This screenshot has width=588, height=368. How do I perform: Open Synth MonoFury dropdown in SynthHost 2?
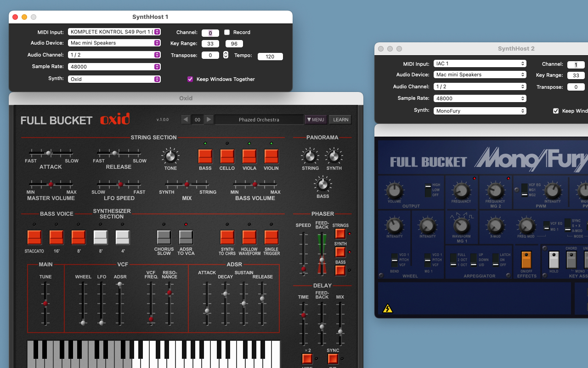480,111
